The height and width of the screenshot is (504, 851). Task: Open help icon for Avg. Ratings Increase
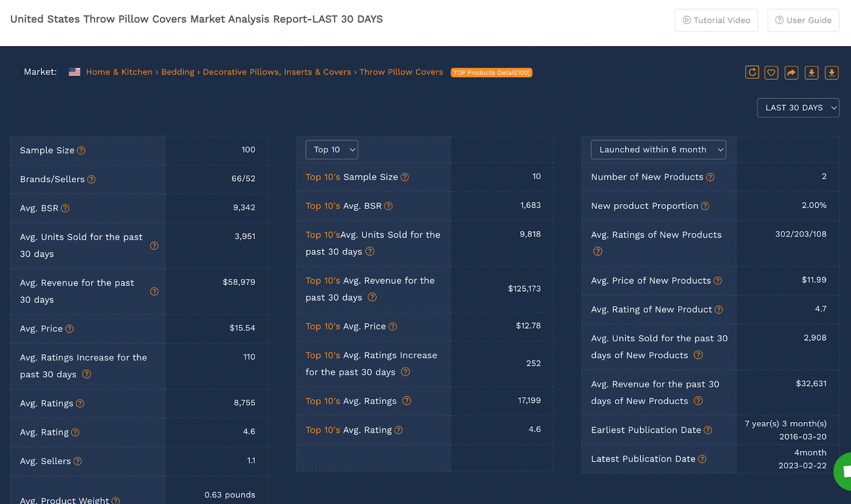click(87, 374)
